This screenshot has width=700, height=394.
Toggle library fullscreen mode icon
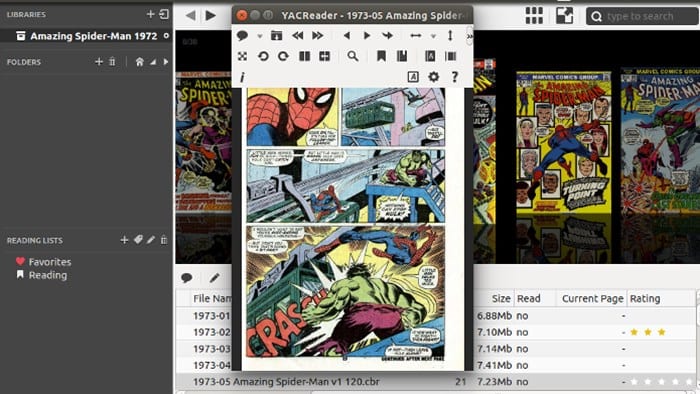564,16
